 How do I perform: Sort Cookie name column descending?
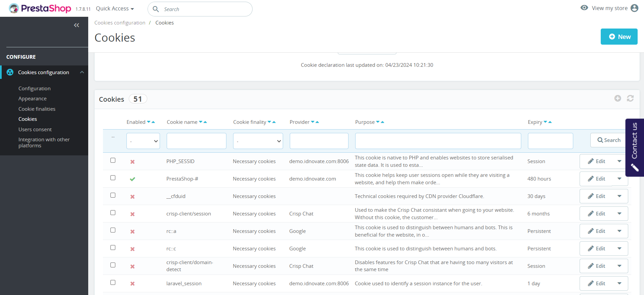click(201, 122)
